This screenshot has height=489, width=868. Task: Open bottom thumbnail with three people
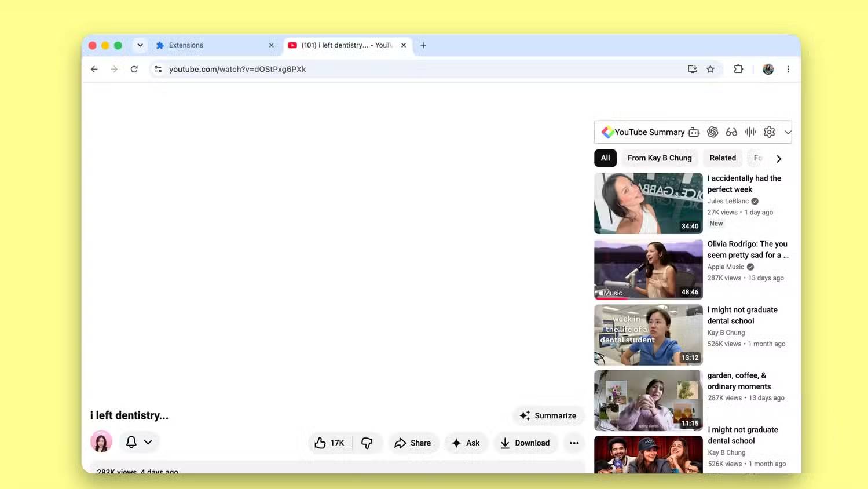649,455
